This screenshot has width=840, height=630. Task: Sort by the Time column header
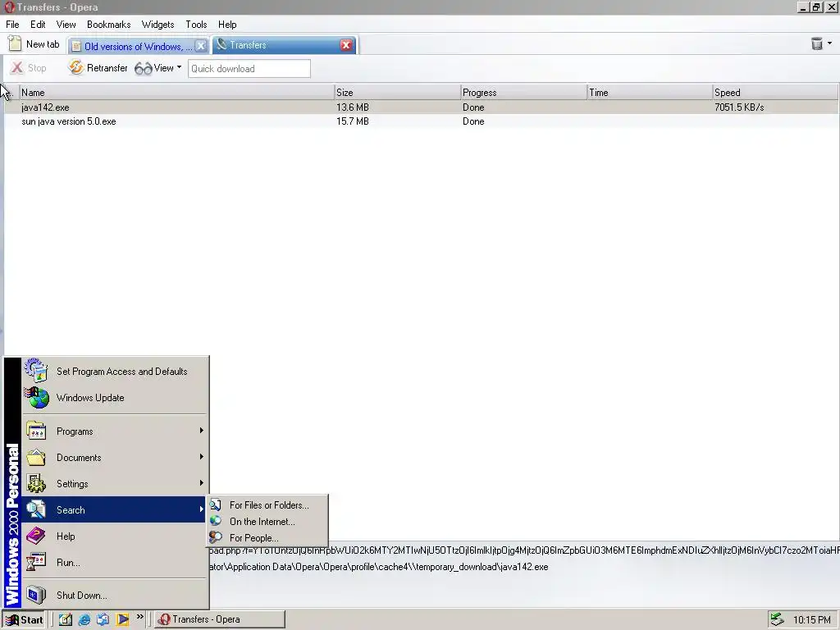(650, 92)
